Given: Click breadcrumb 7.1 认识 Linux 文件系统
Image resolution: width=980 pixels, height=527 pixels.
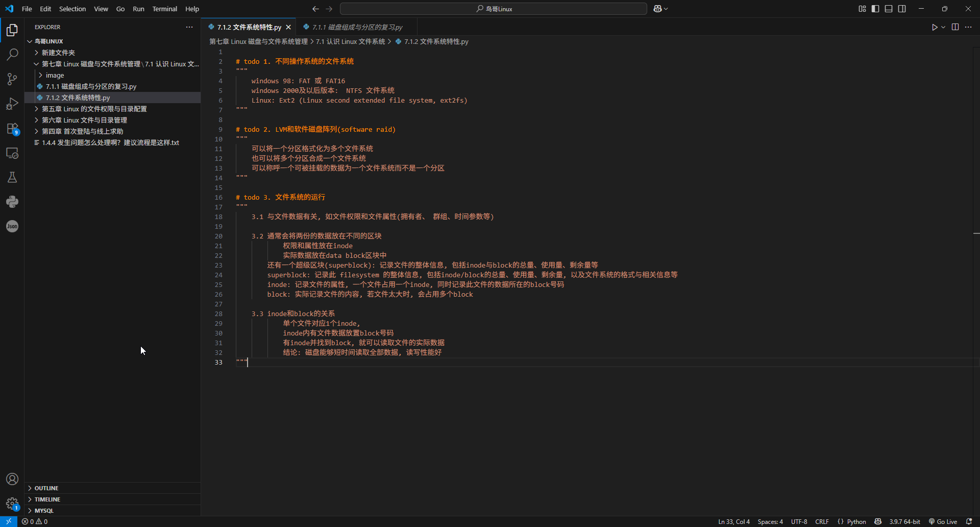Looking at the screenshot, I should (350, 41).
